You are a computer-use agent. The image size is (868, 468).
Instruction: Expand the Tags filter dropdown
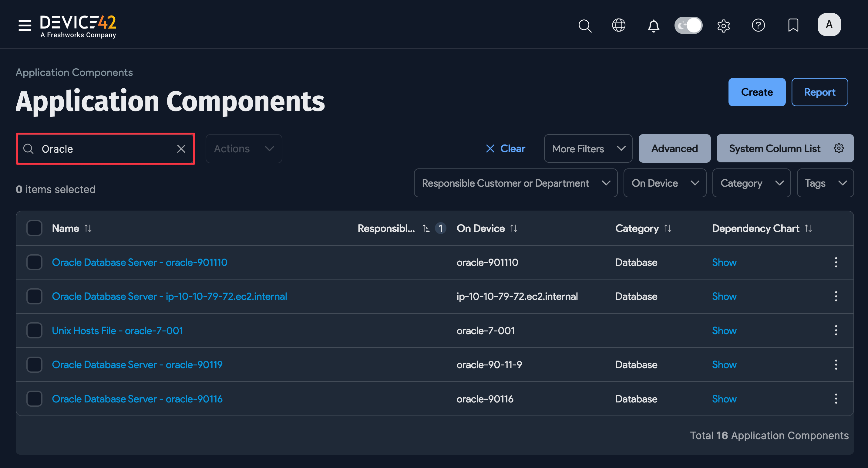[825, 183]
